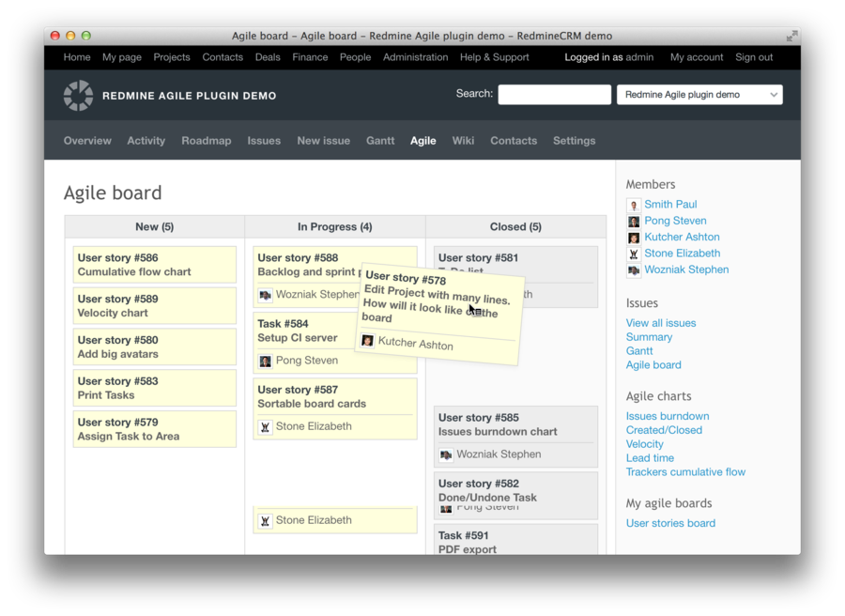Click Wozniak Stephen avatar on story #585
The height and width of the screenshot is (616, 845).
click(446, 454)
